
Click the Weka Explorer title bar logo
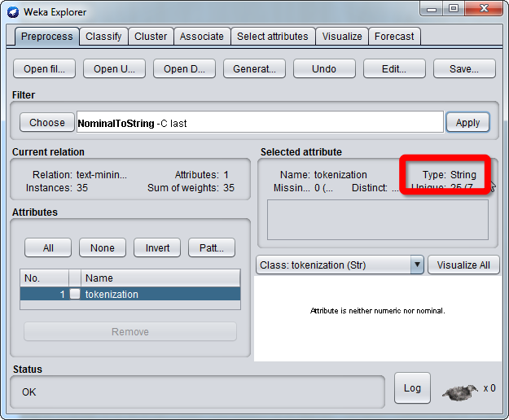click(13, 12)
